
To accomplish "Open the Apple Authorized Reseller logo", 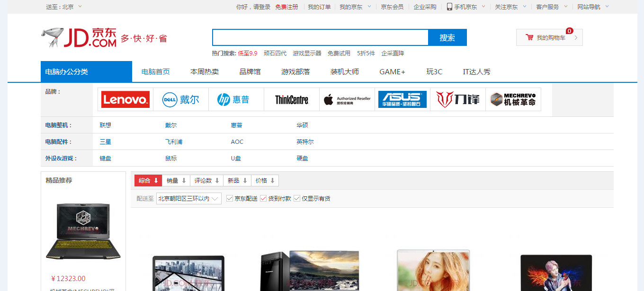I will (347, 99).
